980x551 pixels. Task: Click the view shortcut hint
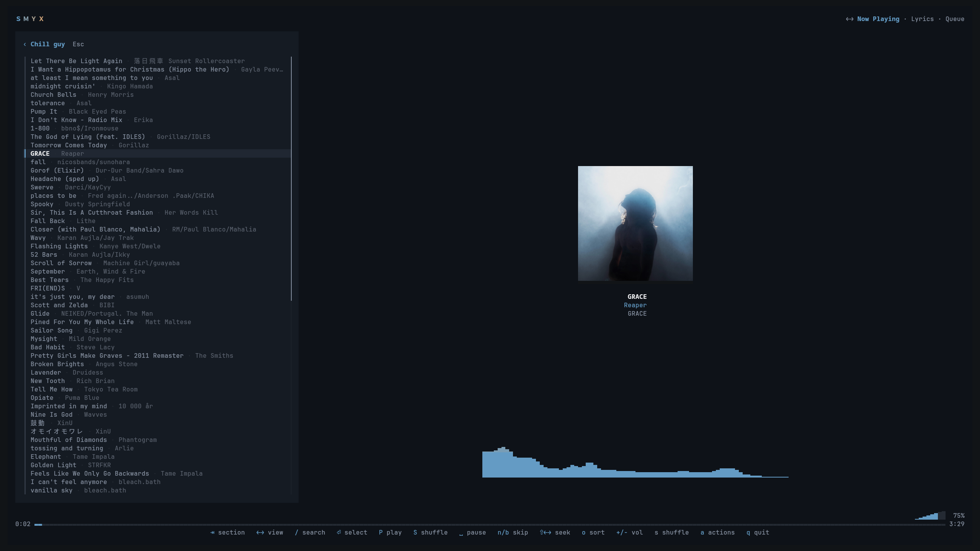pos(269,533)
